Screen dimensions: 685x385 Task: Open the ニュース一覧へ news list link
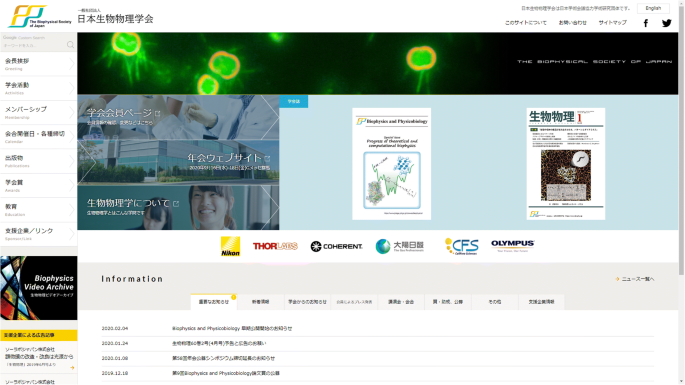point(635,279)
